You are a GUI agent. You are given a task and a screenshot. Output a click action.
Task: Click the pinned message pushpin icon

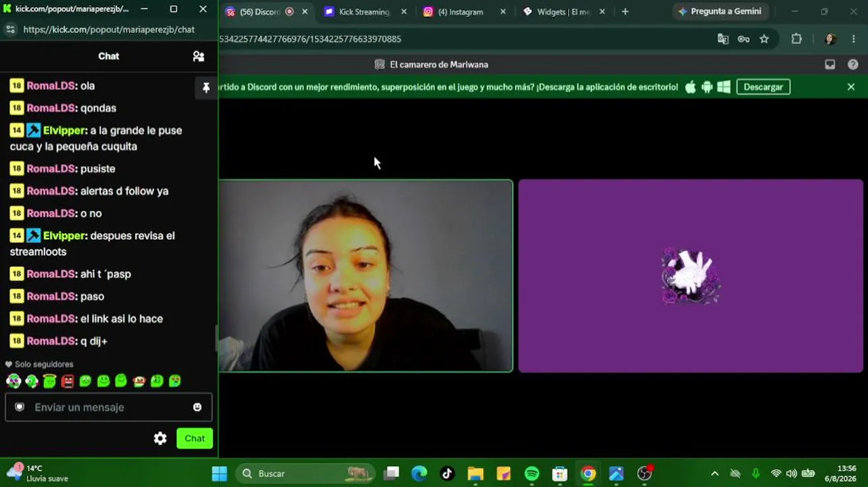point(206,87)
